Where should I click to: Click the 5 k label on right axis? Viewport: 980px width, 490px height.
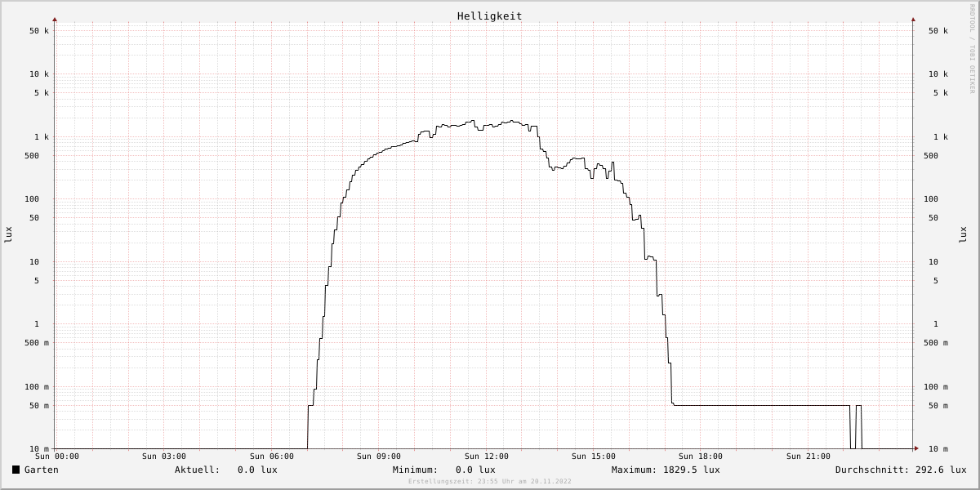941,93
